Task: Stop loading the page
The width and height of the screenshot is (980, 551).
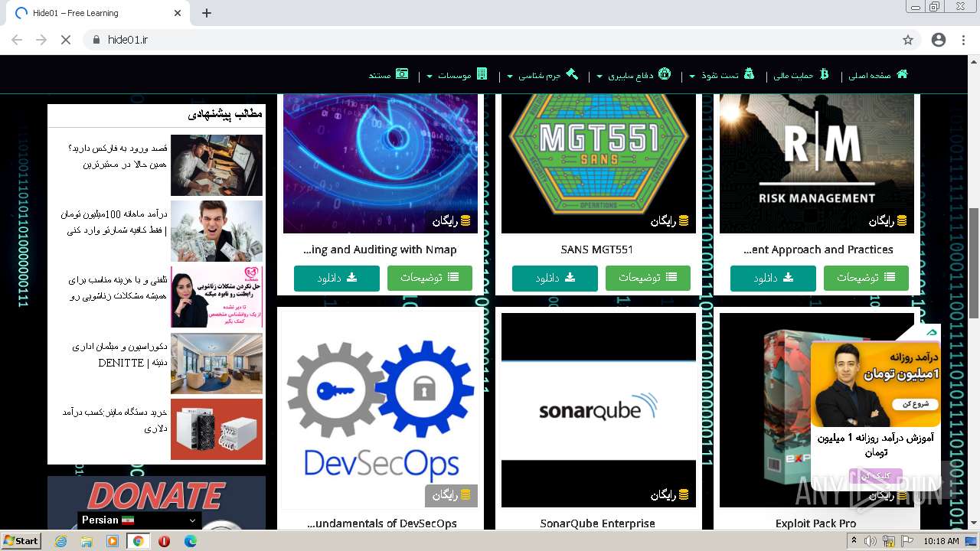Action: [x=66, y=40]
